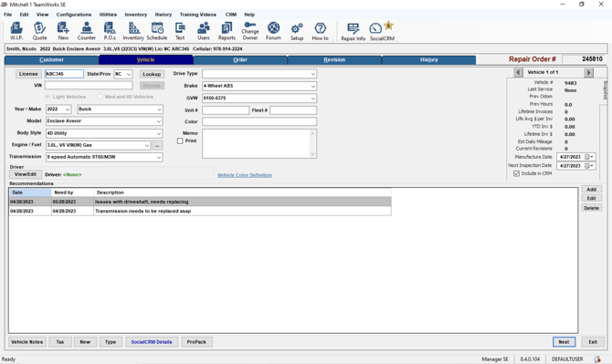Open the P.O.s toolbar icon
This screenshot has width=612, height=364.
pyautogui.click(x=110, y=31)
